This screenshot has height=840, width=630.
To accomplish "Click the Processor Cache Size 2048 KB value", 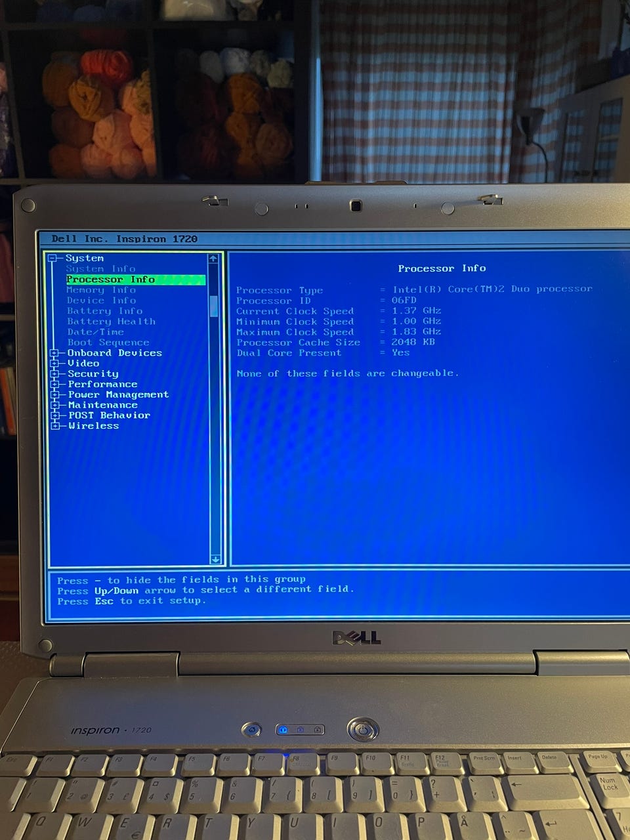I will coord(413,342).
